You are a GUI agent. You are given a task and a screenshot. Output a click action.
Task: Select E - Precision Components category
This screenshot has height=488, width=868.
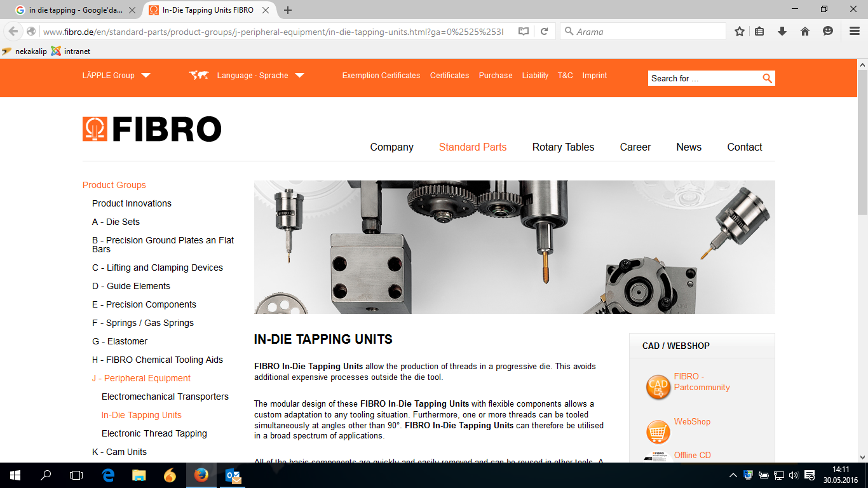coord(144,304)
